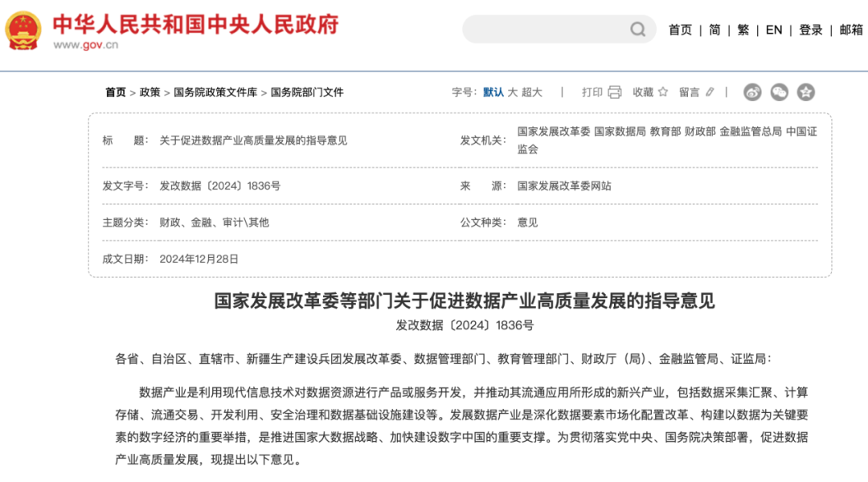The height and width of the screenshot is (482, 868).
Task: Go to 国务院政策文件库 breadcrumb
Action: [x=215, y=92]
